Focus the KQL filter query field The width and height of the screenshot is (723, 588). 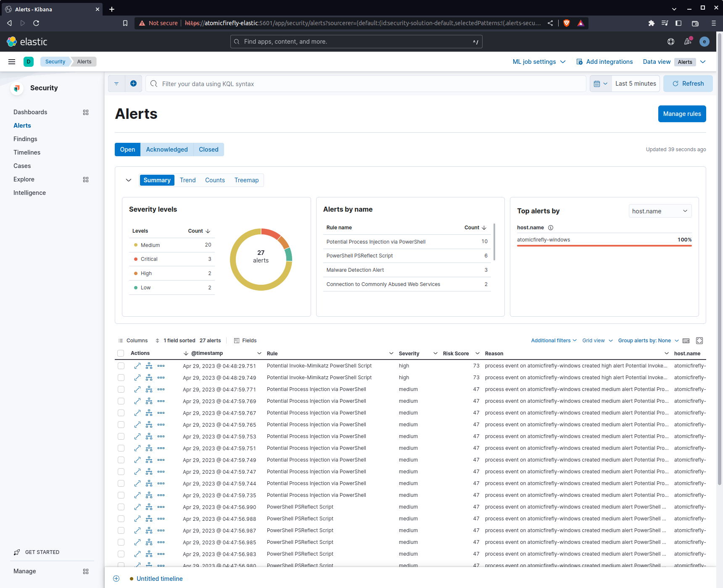click(x=366, y=84)
